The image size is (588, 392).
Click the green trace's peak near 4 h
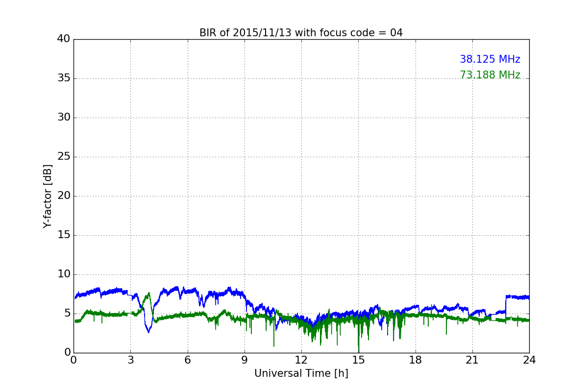pyautogui.click(x=149, y=294)
